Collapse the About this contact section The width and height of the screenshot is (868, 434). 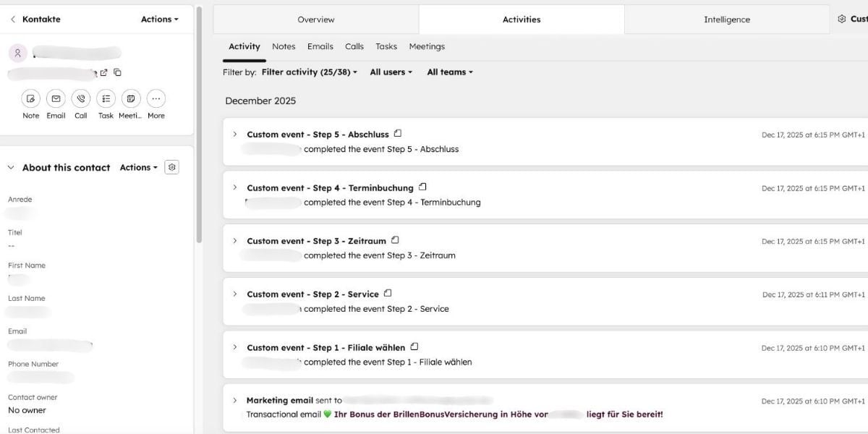tap(11, 167)
